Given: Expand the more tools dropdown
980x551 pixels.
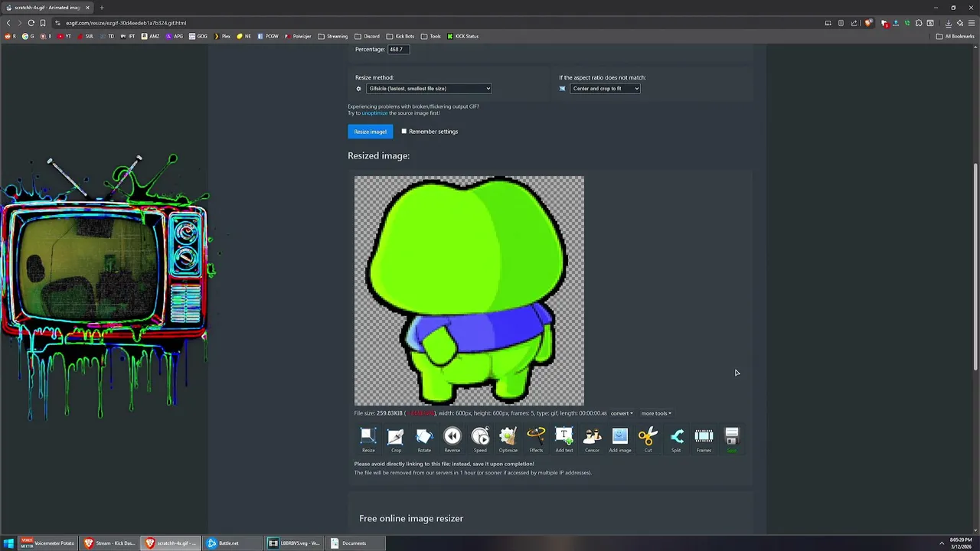Looking at the screenshot, I should [x=656, y=413].
